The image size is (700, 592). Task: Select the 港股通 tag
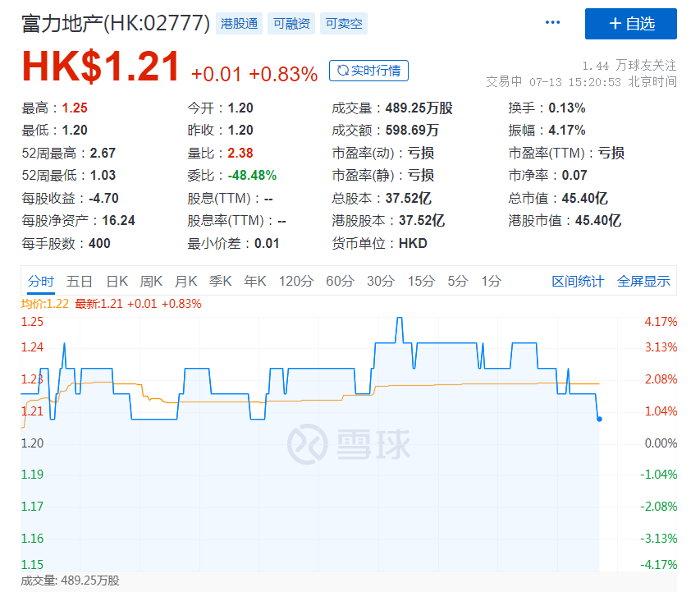(240, 24)
